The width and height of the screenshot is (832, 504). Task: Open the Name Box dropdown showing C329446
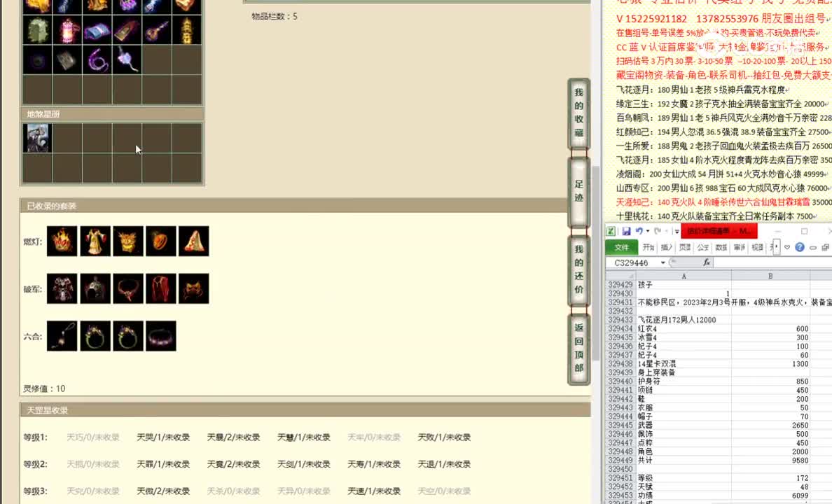pos(663,262)
